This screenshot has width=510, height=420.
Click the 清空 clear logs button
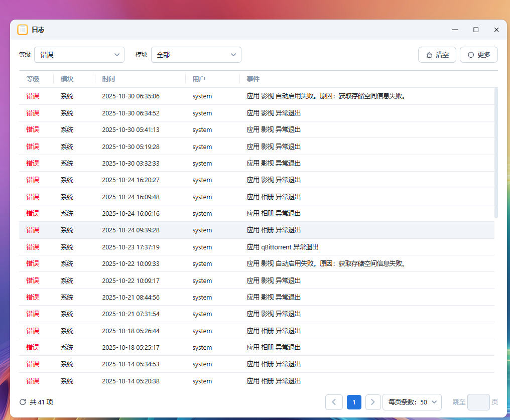tap(437, 55)
